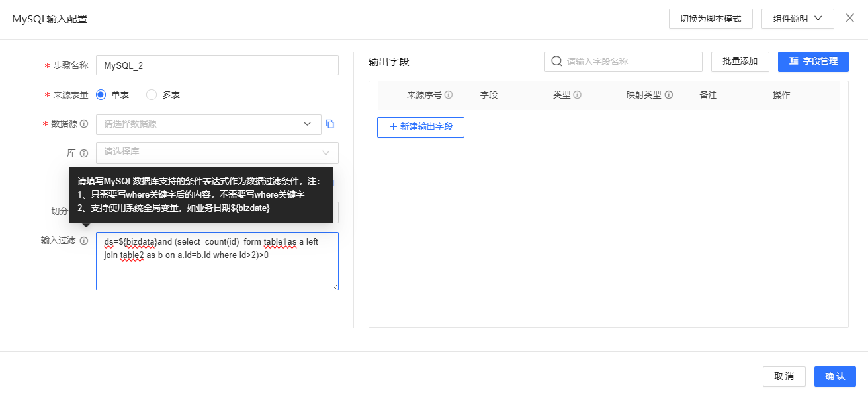
Task: Click the 步骤名称 input containing MySQL_2
Action: click(x=217, y=65)
